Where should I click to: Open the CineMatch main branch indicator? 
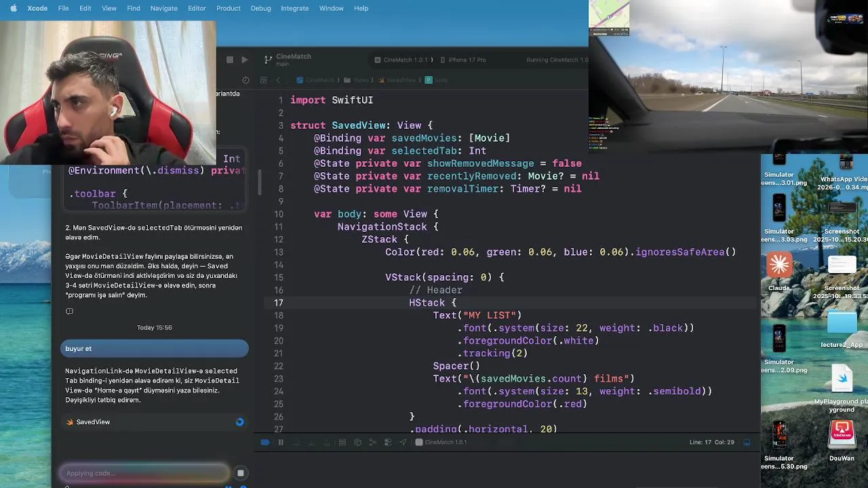tap(288, 60)
